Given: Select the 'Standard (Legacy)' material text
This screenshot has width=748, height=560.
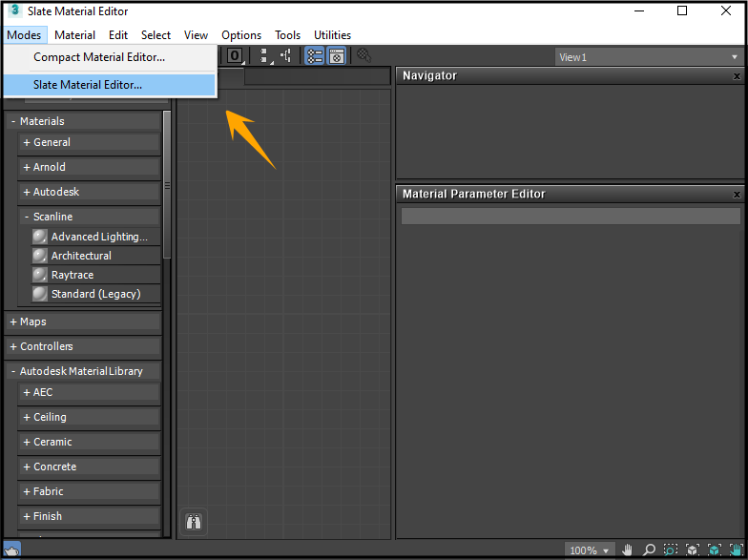Looking at the screenshot, I should pyautogui.click(x=95, y=294).
